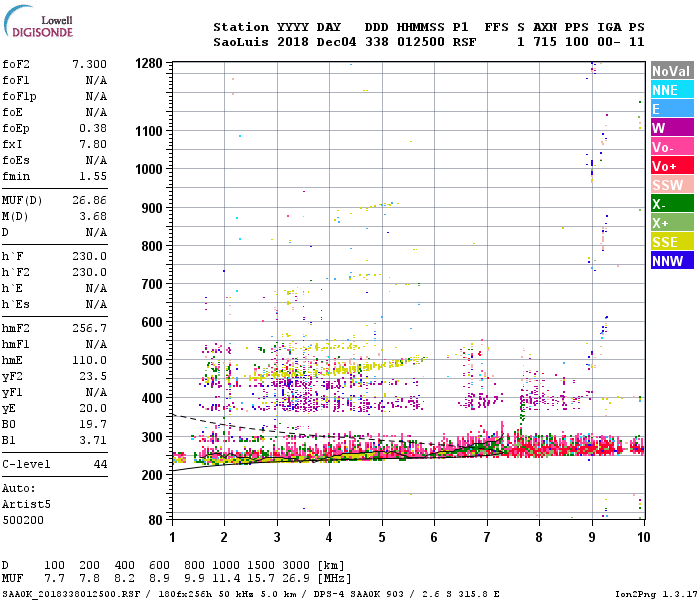Select the Vo- pink legend swatch
The image size is (700, 600).
[x=672, y=146]
